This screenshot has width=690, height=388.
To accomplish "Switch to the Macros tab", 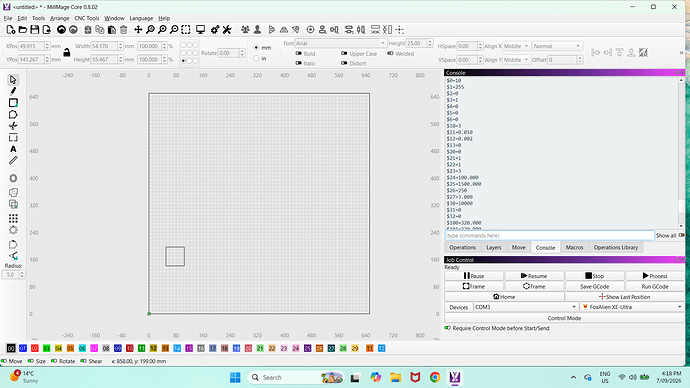I will tap(574, 247).
